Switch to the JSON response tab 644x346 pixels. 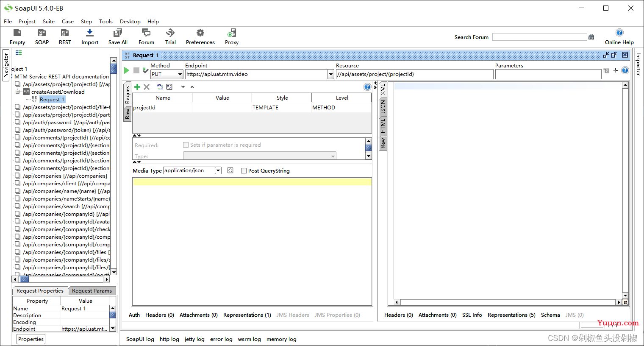(x=383, y=107)
